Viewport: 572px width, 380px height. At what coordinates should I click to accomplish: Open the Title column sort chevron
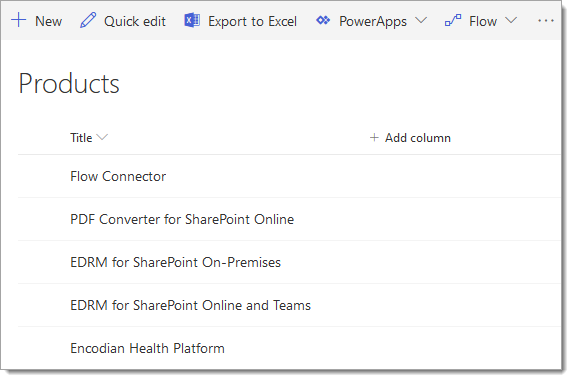pos(102,137)
